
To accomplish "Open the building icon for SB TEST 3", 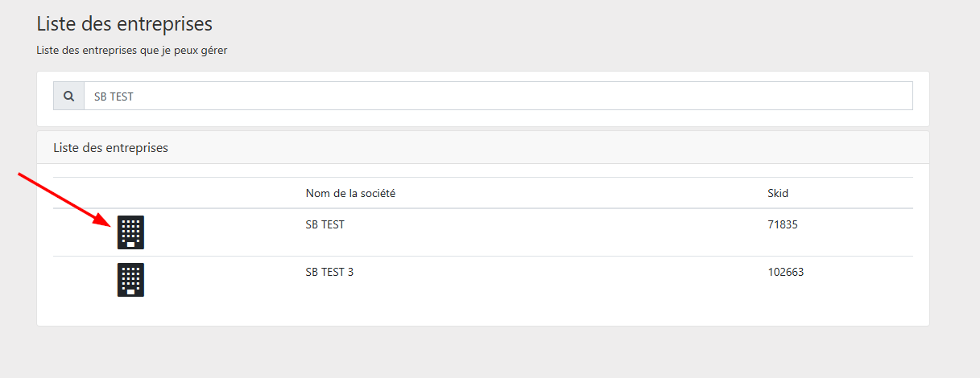I will 130,280.
